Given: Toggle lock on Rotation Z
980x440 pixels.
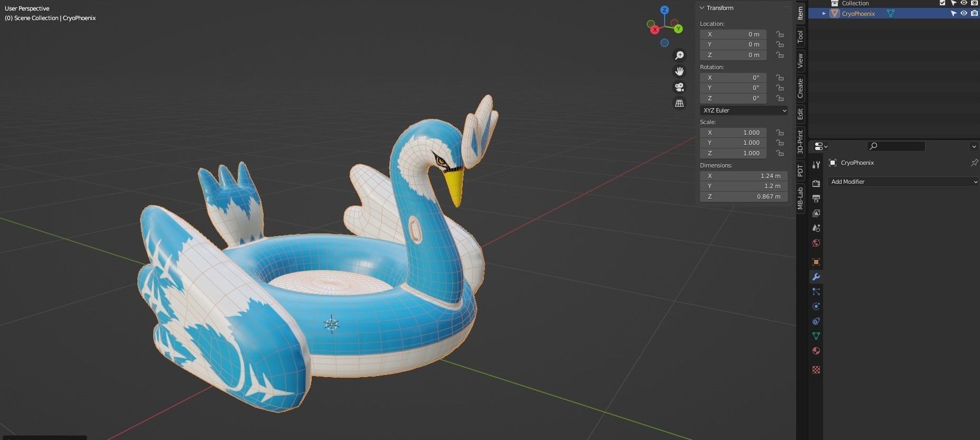Looking at the screenshot, I should coord(780,98).
